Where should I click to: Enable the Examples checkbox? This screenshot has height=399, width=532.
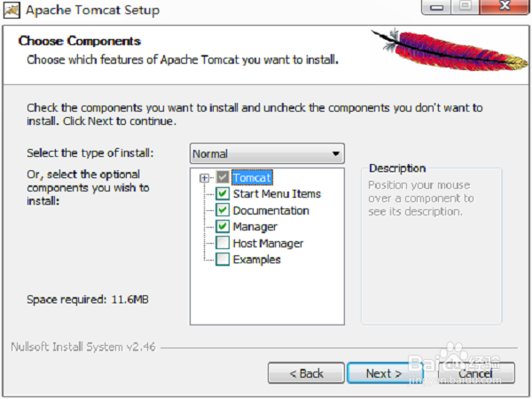pos(223,259)
